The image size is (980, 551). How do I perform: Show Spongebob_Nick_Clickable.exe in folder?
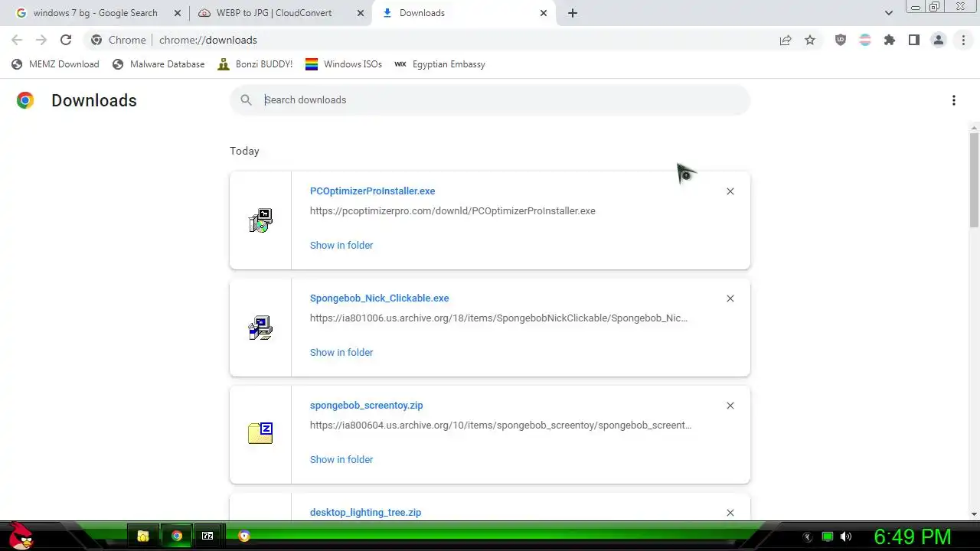click(341, 353)
